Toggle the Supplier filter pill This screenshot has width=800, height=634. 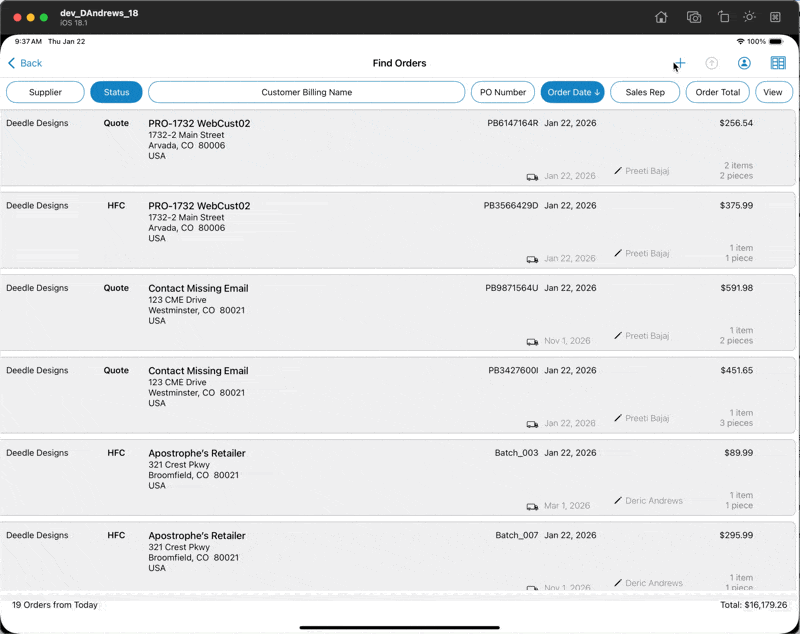(45, 92)
